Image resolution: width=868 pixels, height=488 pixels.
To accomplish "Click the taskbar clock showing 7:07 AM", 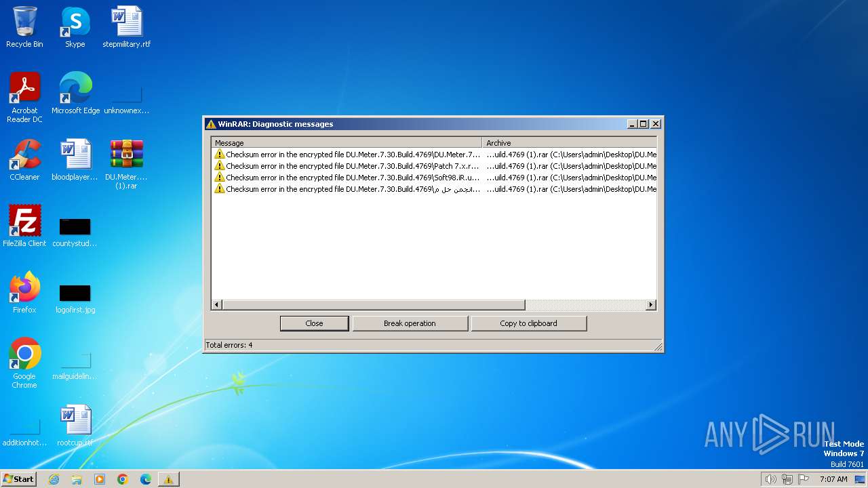I will (x=833, y=479).
